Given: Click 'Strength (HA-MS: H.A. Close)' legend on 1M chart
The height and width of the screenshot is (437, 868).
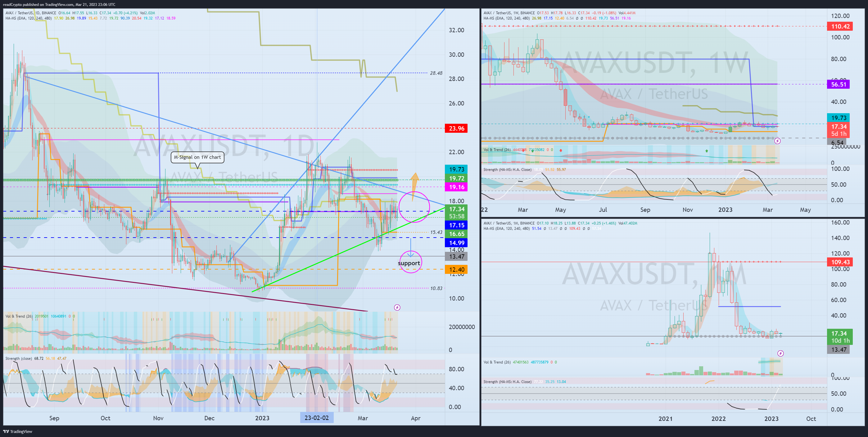Looking at the screenshot, I should (507, 382).
